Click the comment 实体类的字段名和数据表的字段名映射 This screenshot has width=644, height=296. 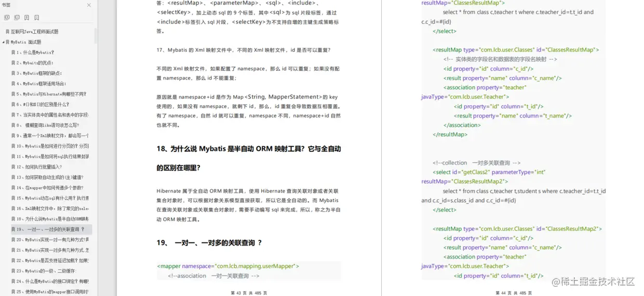click(500, 59)
